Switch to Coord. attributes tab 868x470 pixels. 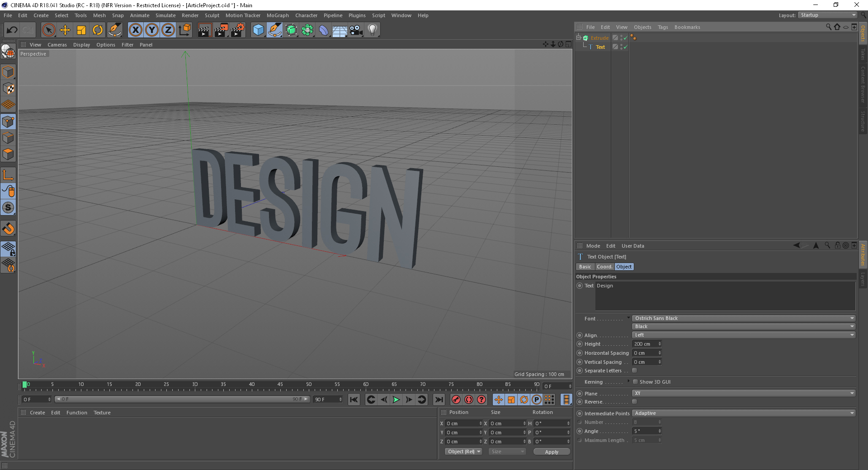point(604,267)
